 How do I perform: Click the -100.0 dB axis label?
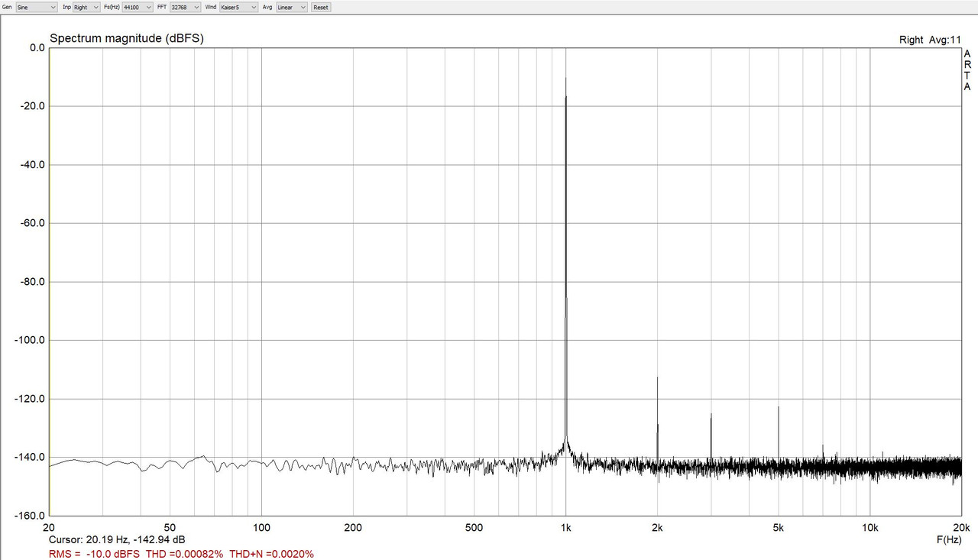click(x=28, y=340)
